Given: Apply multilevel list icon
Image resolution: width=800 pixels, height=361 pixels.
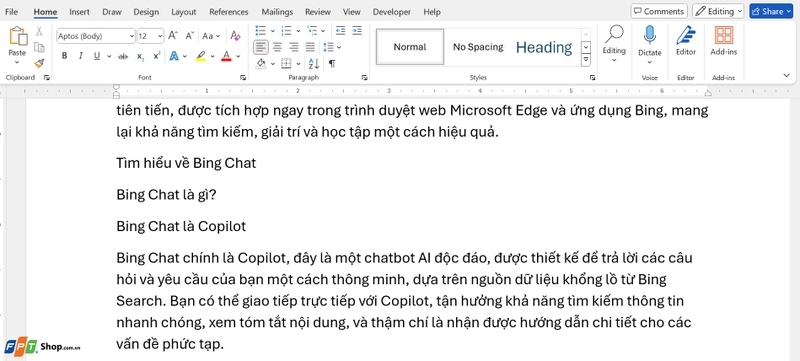Looking at the screenshot, I should [312, 31].
